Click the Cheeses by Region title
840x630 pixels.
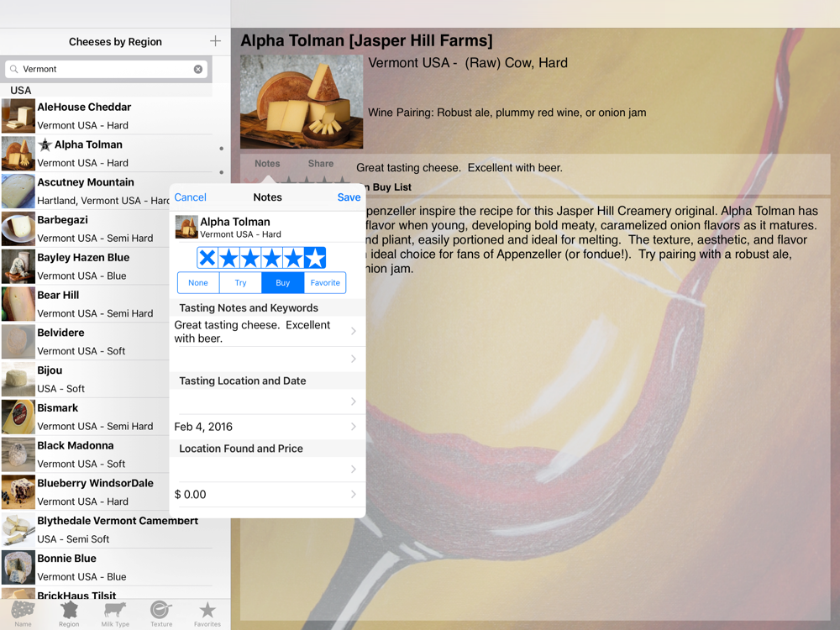tap(115, 42)
